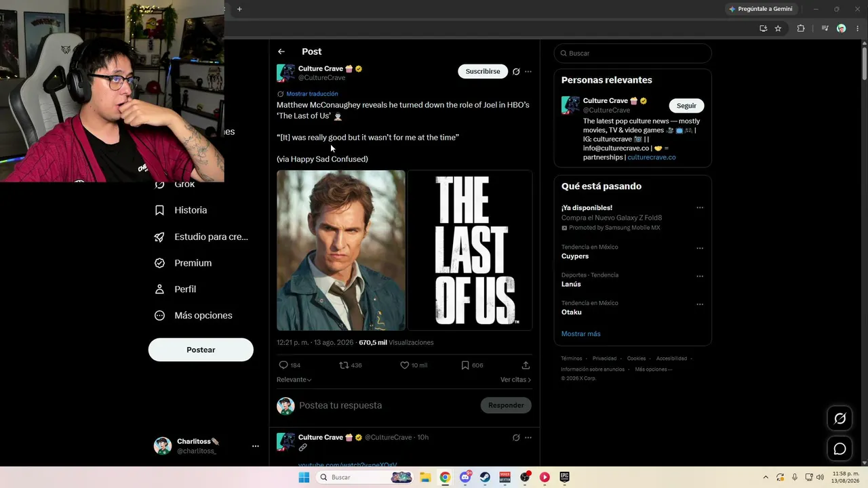Viewport: 868px width, 488px height.
Task: Open Cookies link in the footer
Action: coord(636,359)
